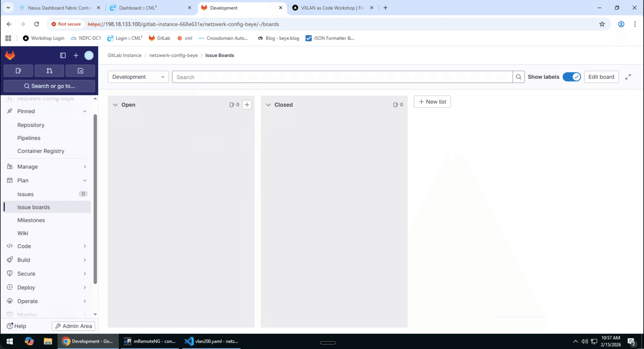644x349 pixels.
Task: Collapse the sidebar using the panel icon
Action: click(x=63, y=55)
